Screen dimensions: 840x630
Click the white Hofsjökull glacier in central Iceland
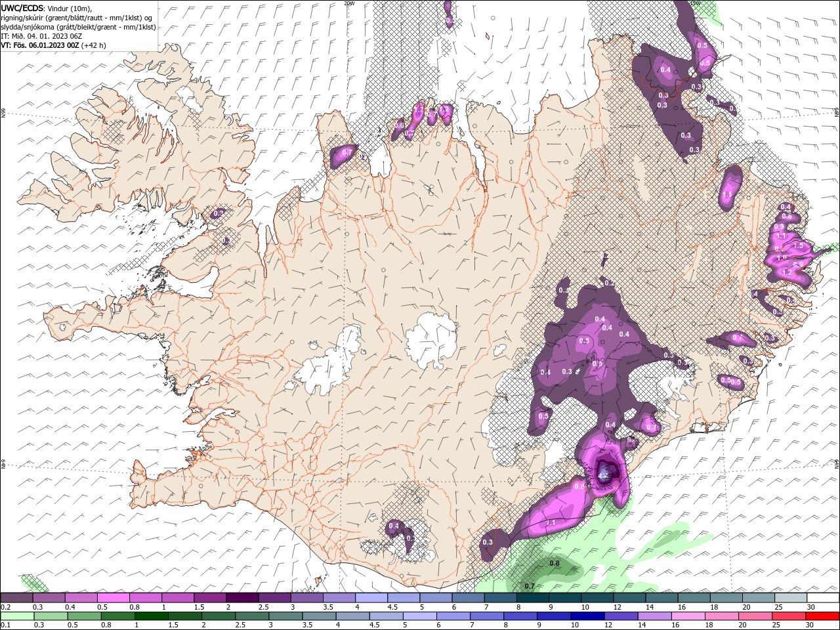(431, 341)
